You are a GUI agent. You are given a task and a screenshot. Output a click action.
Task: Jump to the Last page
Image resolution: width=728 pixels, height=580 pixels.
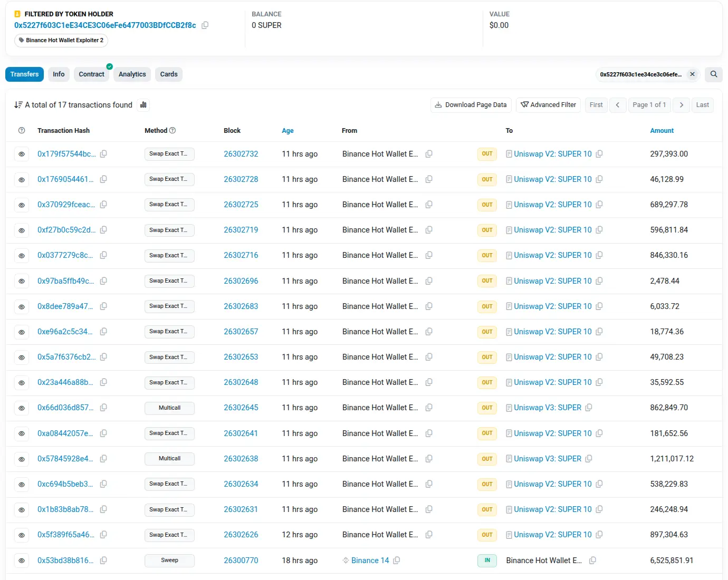tap(703, 105)
